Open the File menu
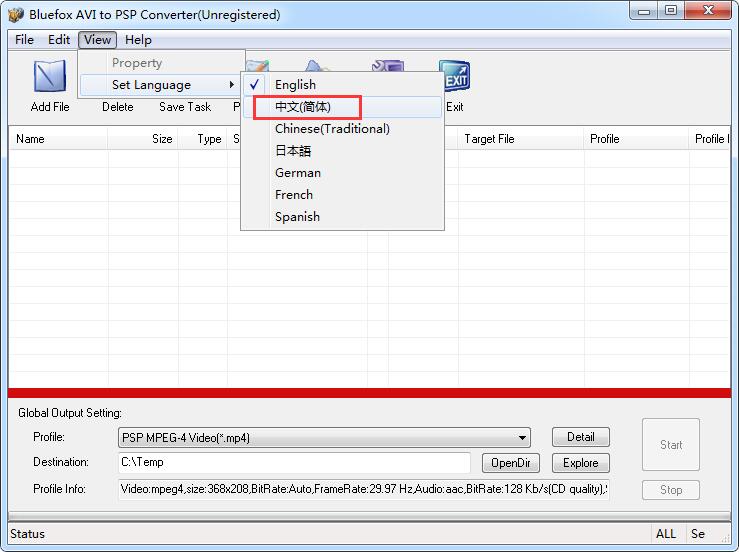This screenshot has height=552, width=739. (x=24, y=40)
